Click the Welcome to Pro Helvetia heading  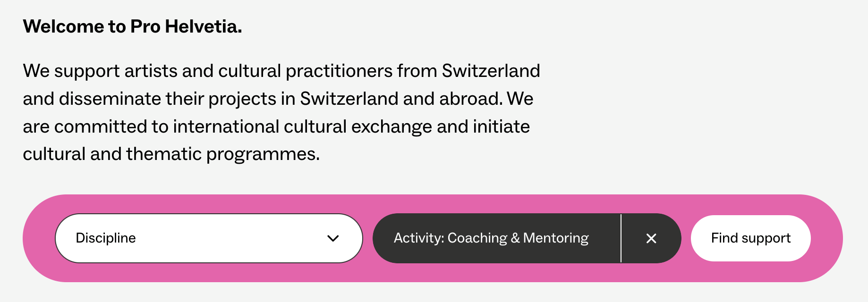point(132,26)
